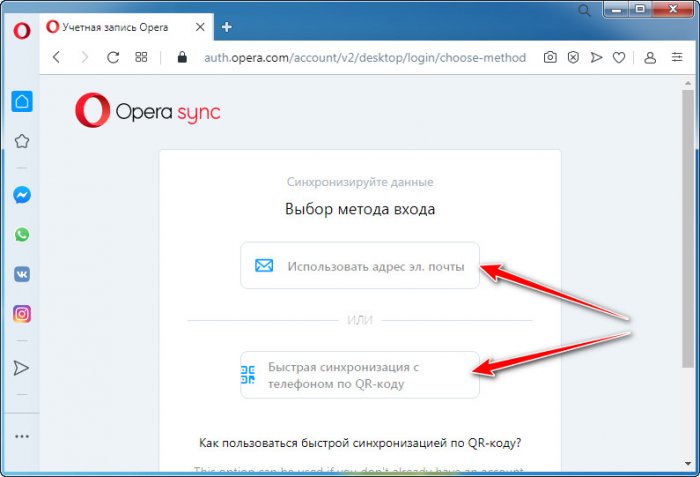The height and width of the screenshot is (477, 700).
Task: Click the forward navigation arrow
Action: (84, 57)
